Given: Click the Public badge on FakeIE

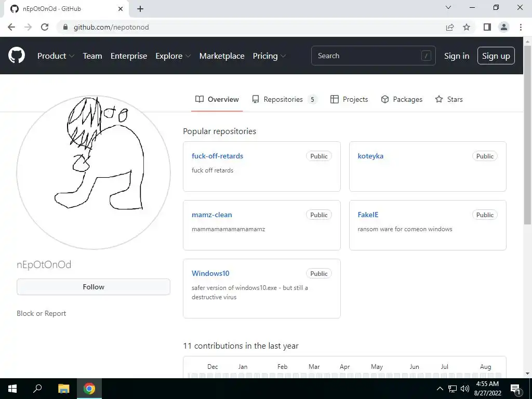Looking at the screenshot, I should click(485, 215).
